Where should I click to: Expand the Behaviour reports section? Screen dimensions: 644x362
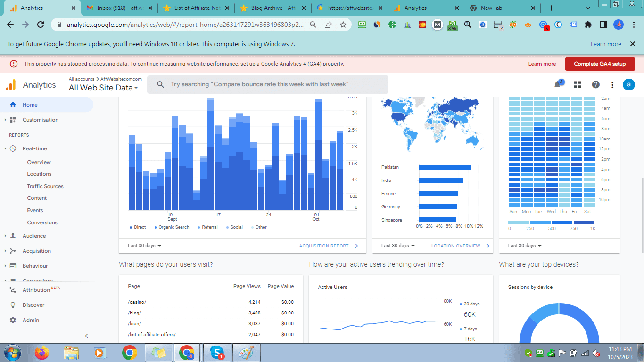coord(6,266)
